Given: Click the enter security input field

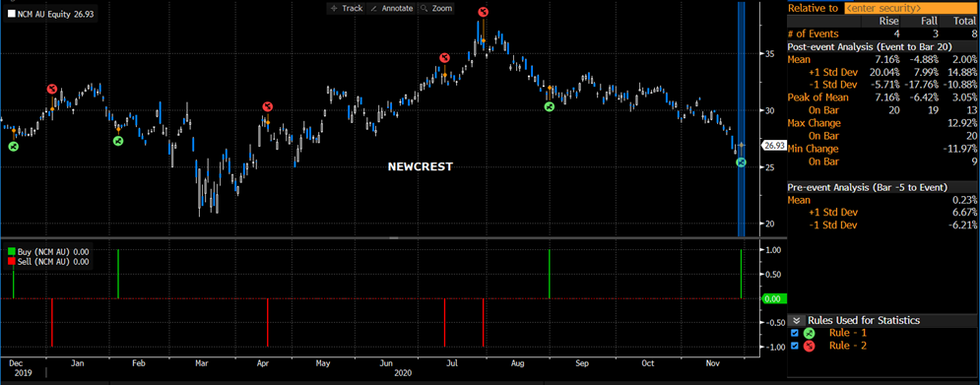Looking at the screenshot, I should [910, 8].
